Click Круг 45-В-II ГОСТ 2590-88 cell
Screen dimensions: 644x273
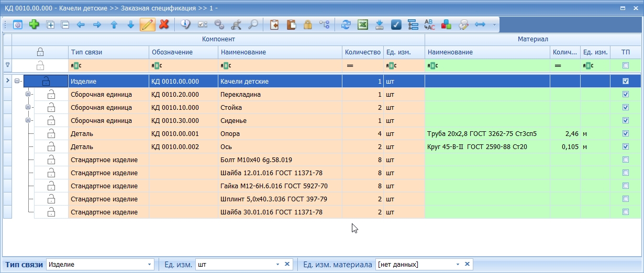pyautogui.click(x=487, y=146)
